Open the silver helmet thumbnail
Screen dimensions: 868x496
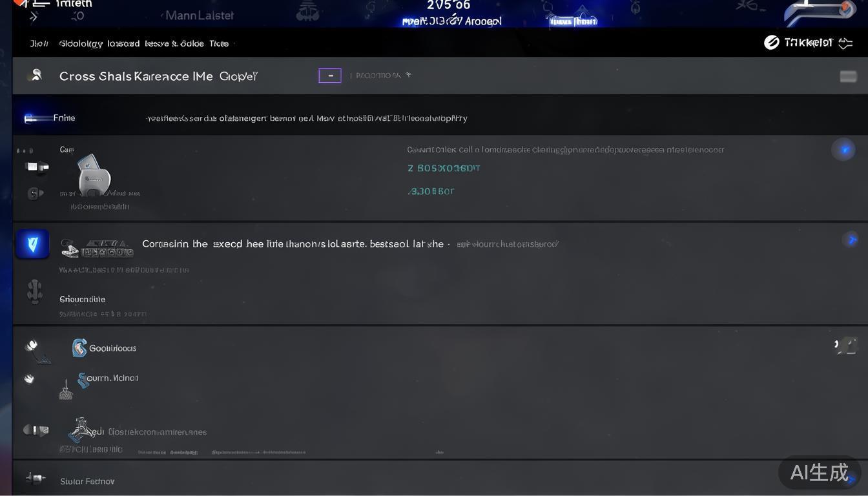[x=94, y=174]
